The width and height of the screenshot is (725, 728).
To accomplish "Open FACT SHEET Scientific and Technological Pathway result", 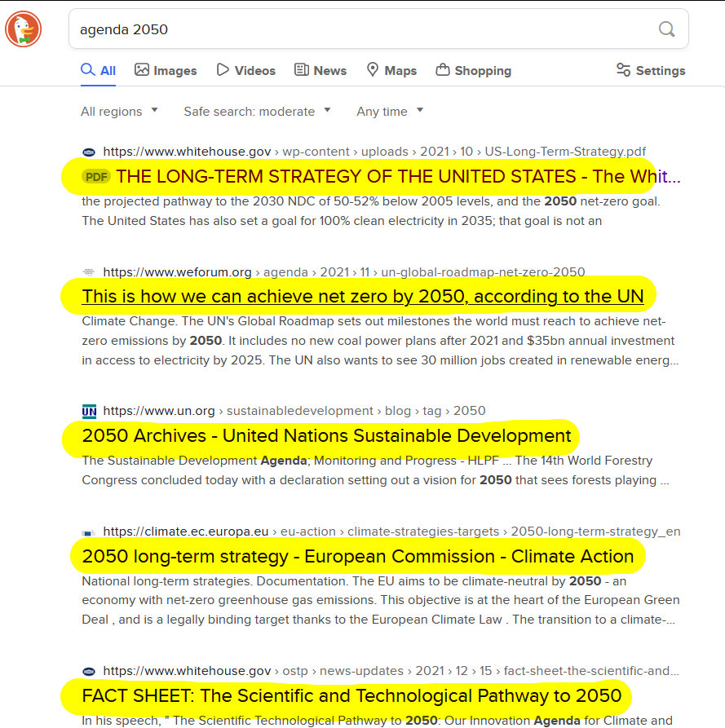I will [x=351, y=695].
